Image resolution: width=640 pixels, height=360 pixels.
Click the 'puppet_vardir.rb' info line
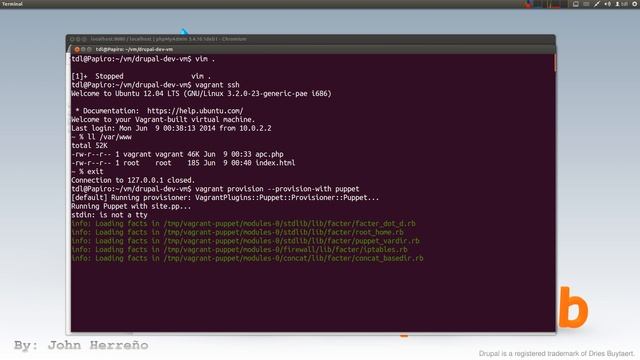coord(245,241)
